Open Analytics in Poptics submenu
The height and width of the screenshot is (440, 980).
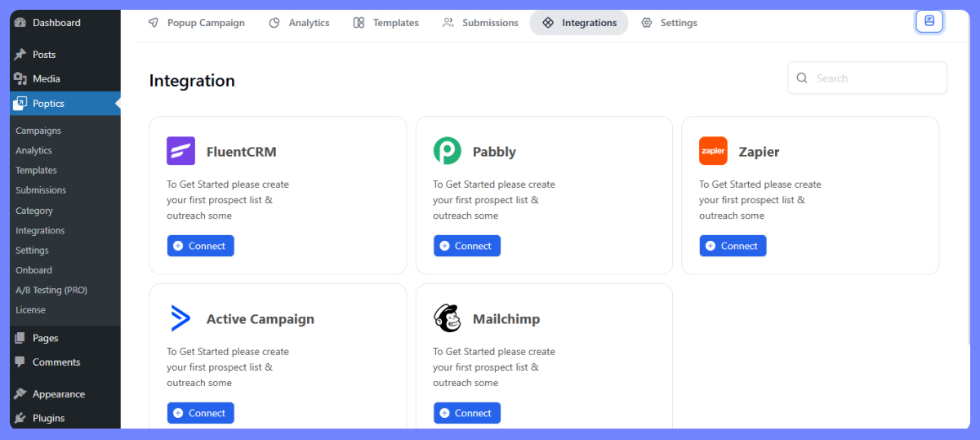[x=33, y=150]
